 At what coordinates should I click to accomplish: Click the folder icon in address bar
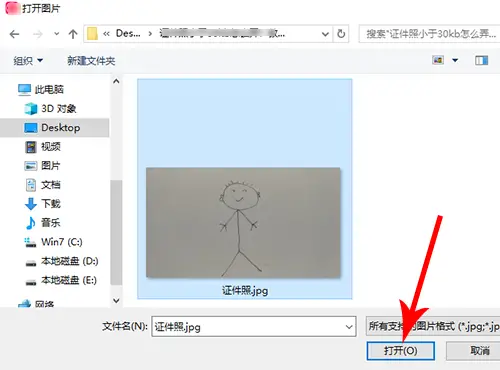coord(92,34)
